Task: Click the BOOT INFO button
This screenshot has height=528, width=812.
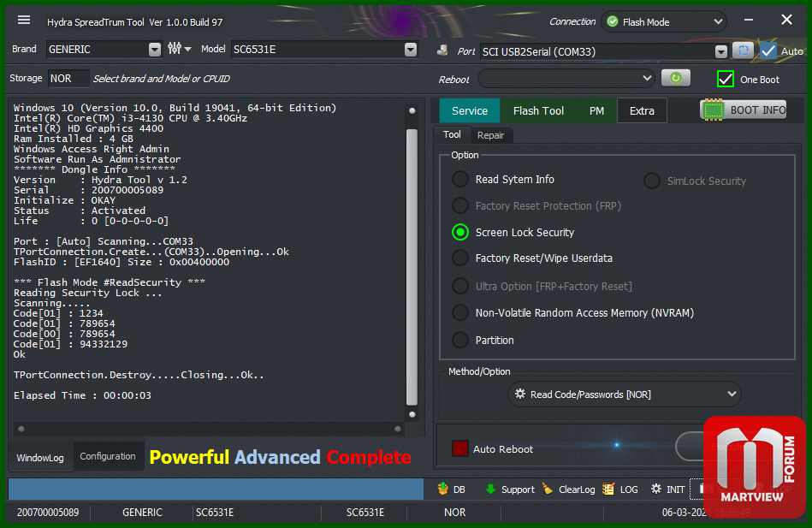Action: click(743, 110)
